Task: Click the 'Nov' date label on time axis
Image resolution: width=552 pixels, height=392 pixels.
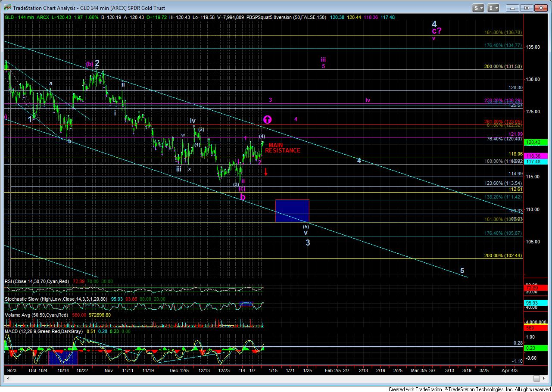Action: click(109, 370)
